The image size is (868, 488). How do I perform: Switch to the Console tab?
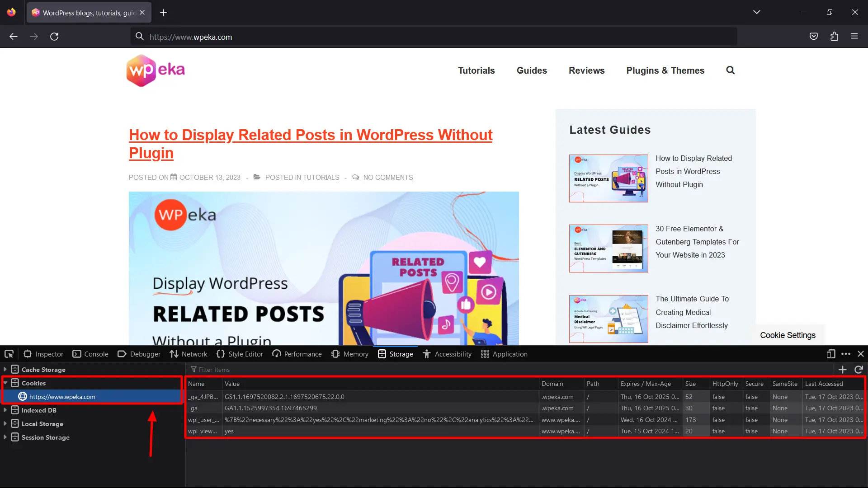click(x=90, y=354)
